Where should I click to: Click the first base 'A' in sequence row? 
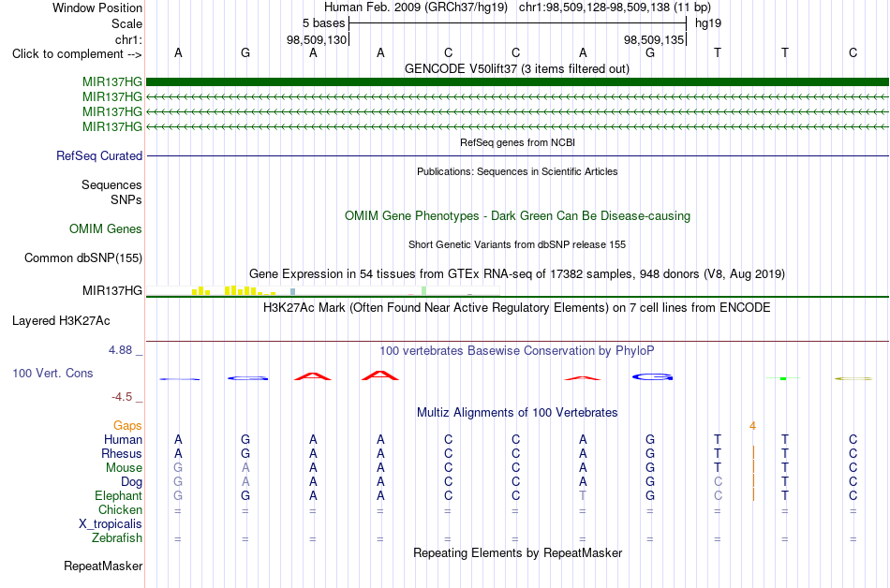[178, 52]
